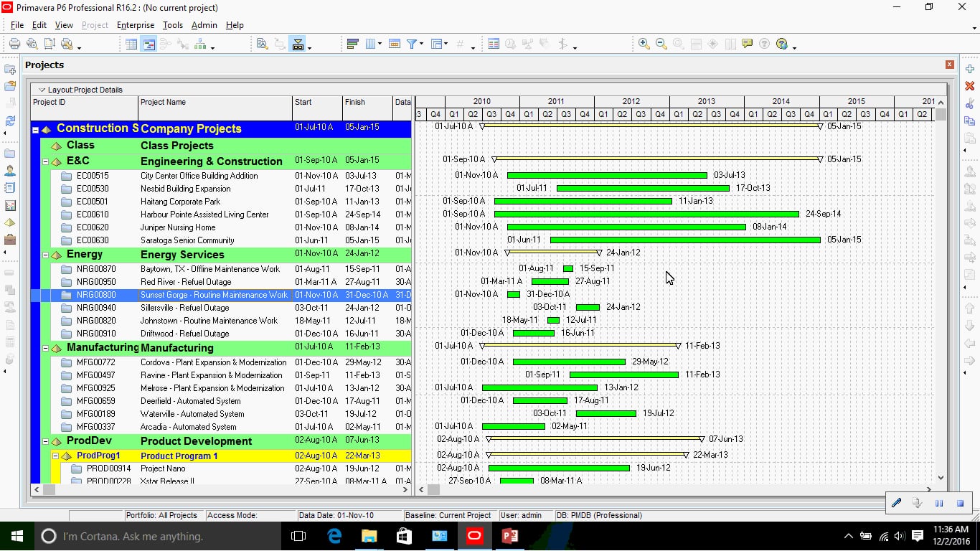The height and width of the screenshot is (551, 980).
Task: Toggle the Gantt Chart view icon
Action: click(x=149, y=44)
